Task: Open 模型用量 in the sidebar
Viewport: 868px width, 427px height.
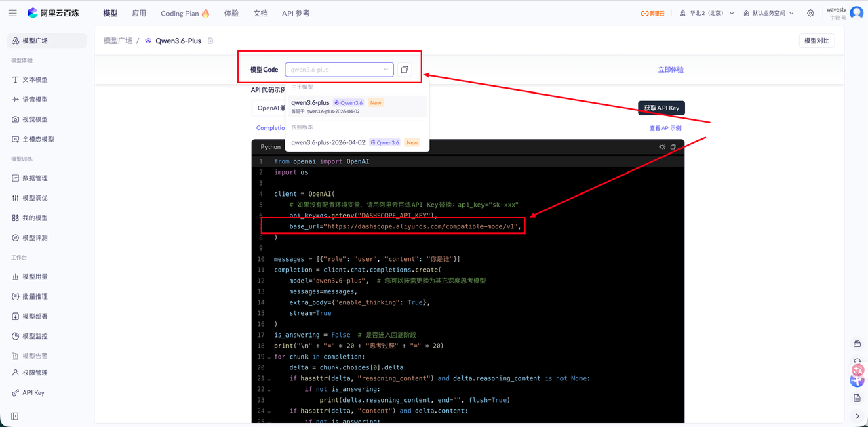Action: click(x=47, y=277)
